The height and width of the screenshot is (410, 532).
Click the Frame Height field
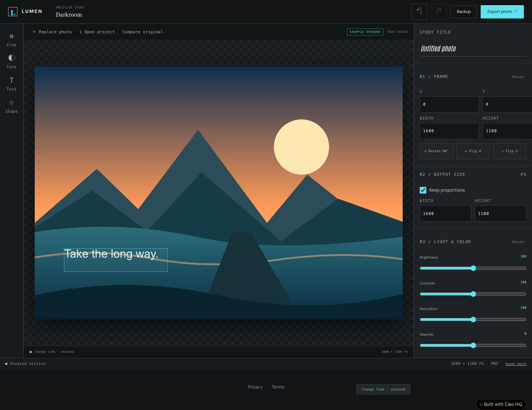point(507,131)
